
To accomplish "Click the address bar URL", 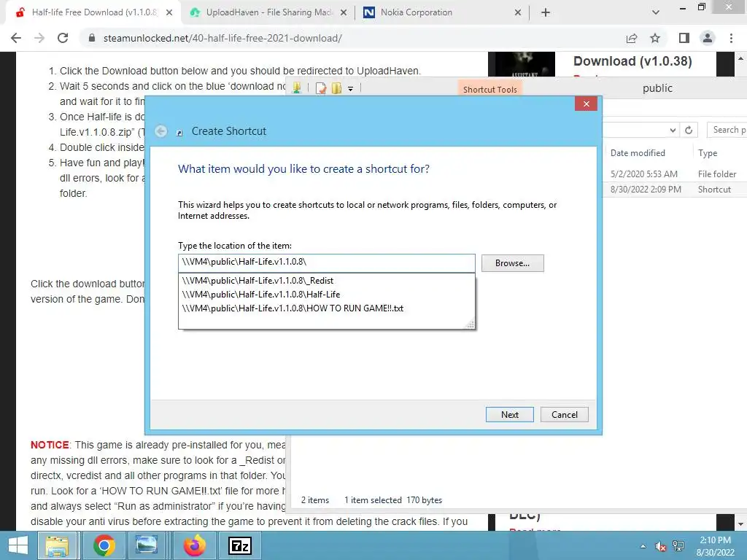I will click(x=222, y=38).
